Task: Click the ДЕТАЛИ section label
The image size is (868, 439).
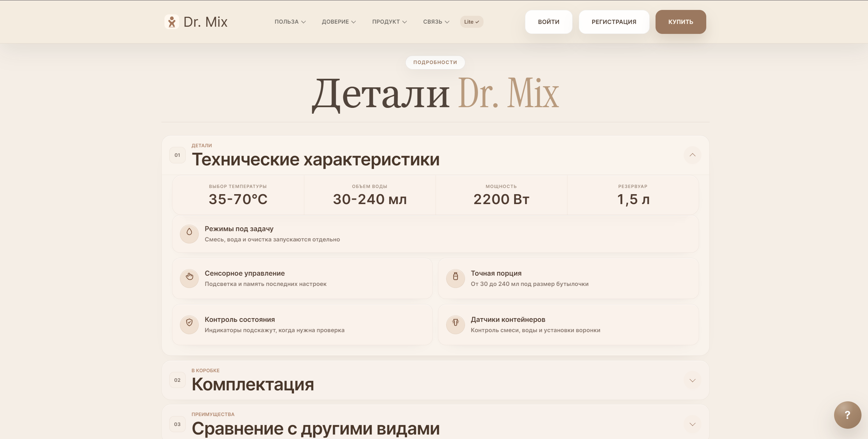Action: [202, 146]
